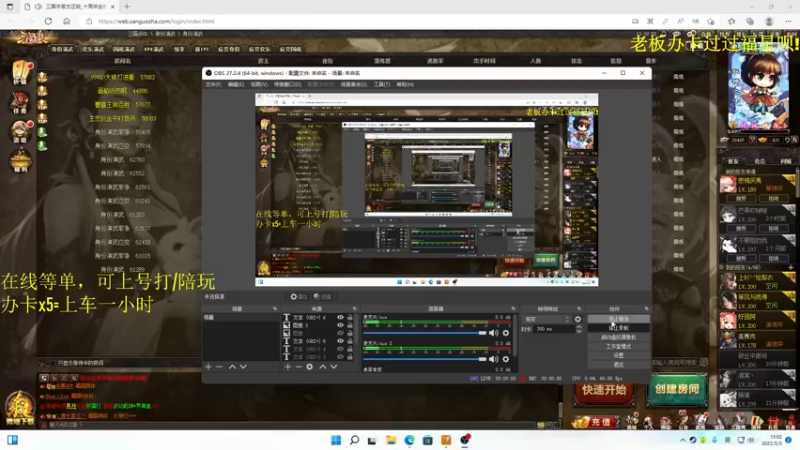Switch to the 欢乐演武 game tab
This screenshot has height=450, width=800.
tap(93, 49)
